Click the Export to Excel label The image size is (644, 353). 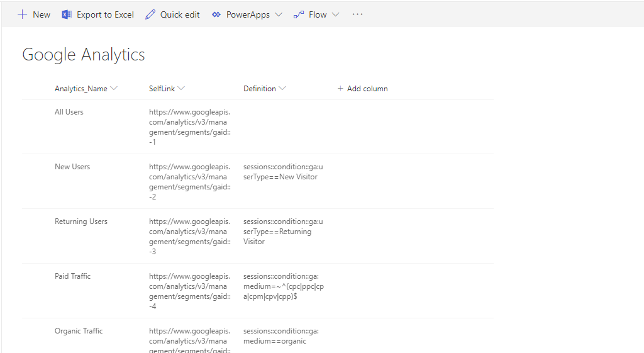(105, 14)
